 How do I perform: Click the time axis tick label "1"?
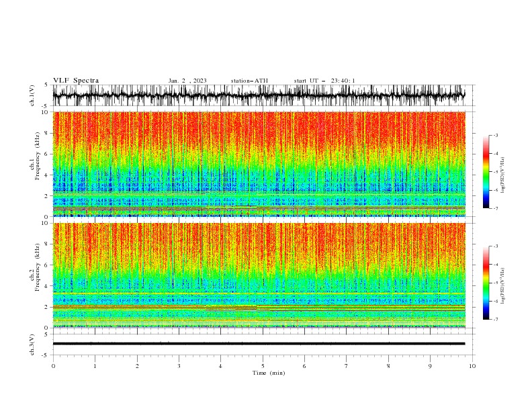(95, 366)
